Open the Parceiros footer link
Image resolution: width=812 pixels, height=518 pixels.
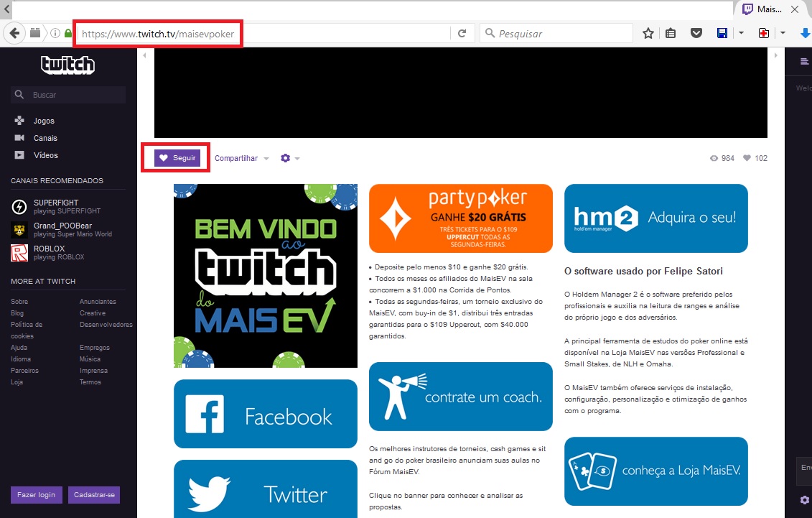pos(25,371)
